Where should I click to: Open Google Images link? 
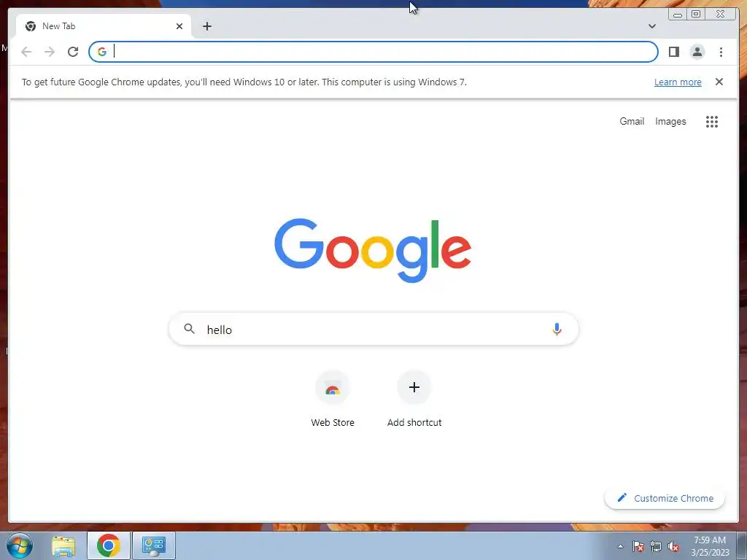pyautogui.click(x=670, y=122)
